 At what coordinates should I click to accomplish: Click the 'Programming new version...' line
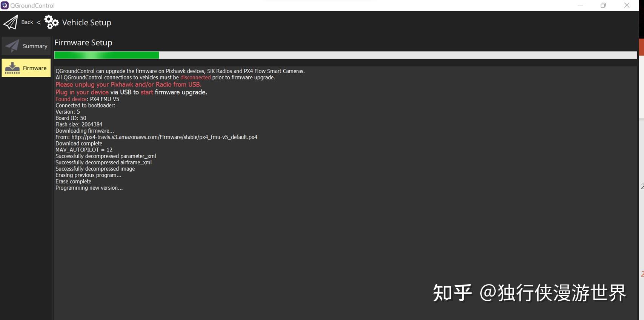tap(89, 188)
